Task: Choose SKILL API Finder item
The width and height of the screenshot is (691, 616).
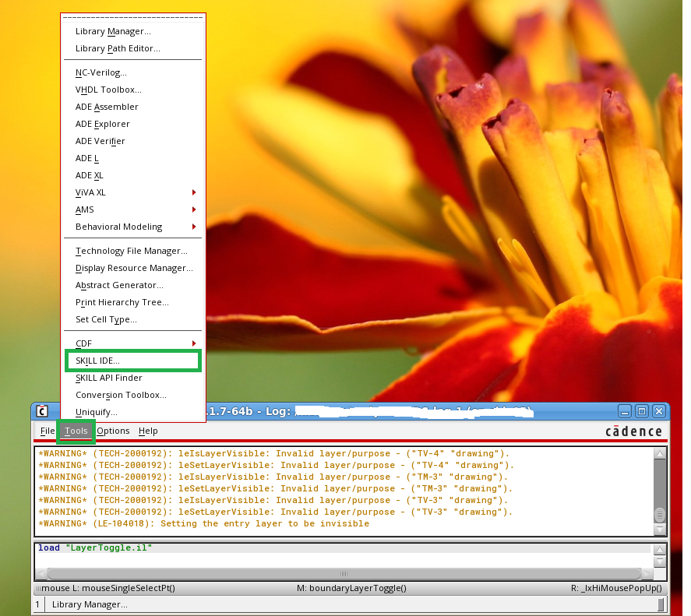Action: pyautogui.click(x=109, y=378)
